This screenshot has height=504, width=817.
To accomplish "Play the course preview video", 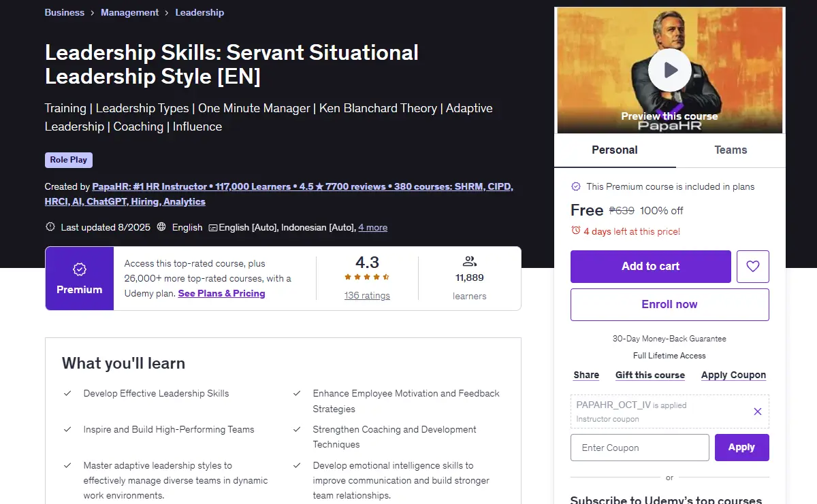I will coord(670,70).
